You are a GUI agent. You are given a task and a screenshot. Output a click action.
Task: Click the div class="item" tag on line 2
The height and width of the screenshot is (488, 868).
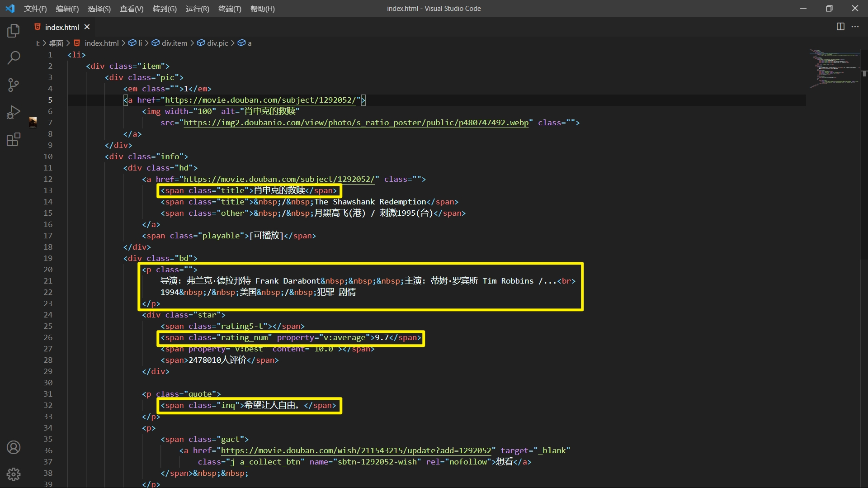(x=128, y=66)
